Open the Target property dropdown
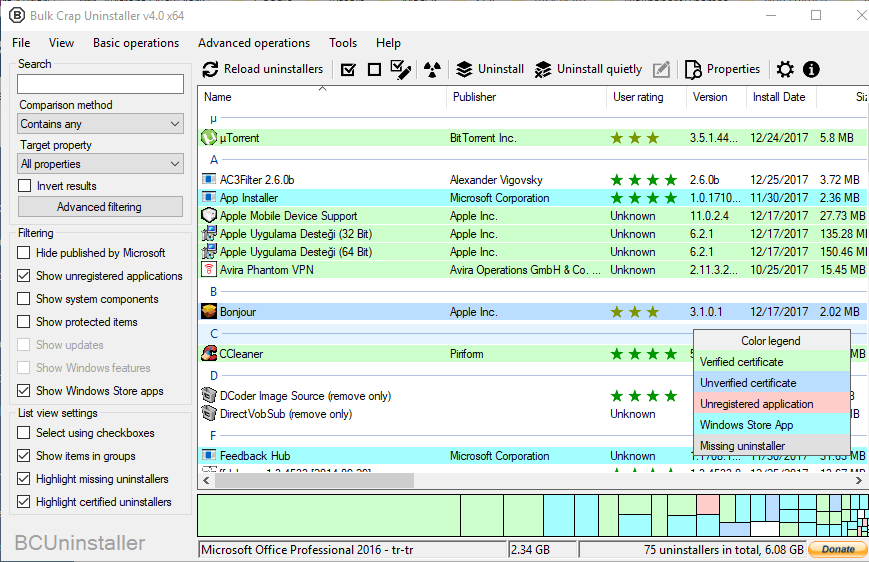 (x=100, y=164)
